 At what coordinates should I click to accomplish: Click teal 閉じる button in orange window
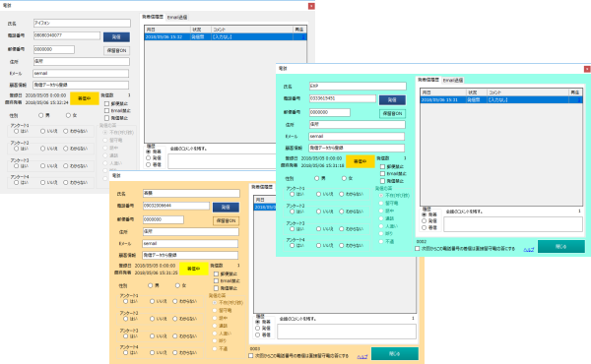pyautogui.click(x=395, y=354)
